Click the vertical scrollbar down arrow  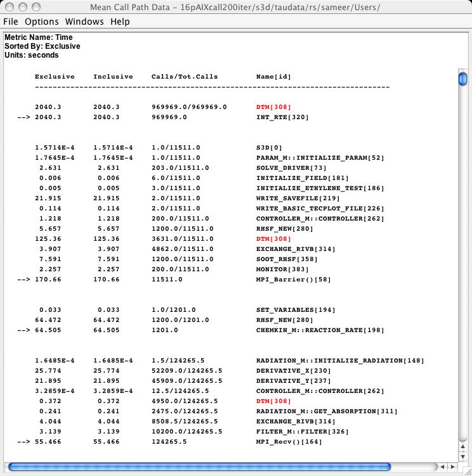[x=462, y=456]
